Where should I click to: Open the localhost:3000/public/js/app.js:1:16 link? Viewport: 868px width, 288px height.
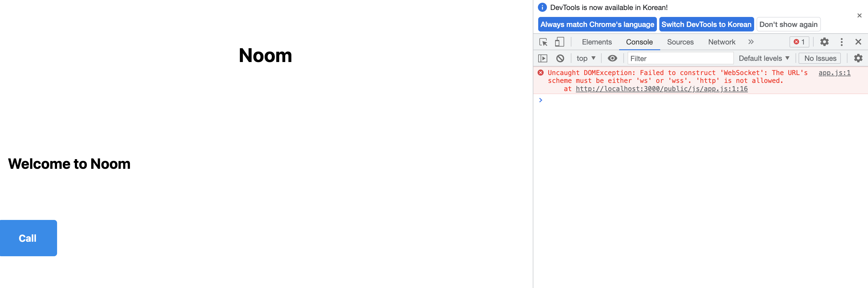coord(661,89)
